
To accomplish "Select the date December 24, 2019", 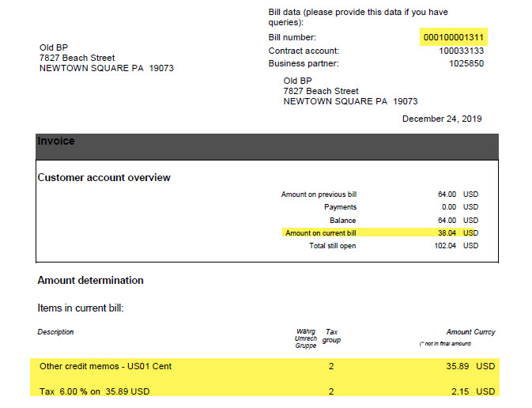I will click(x=442, y=119).
